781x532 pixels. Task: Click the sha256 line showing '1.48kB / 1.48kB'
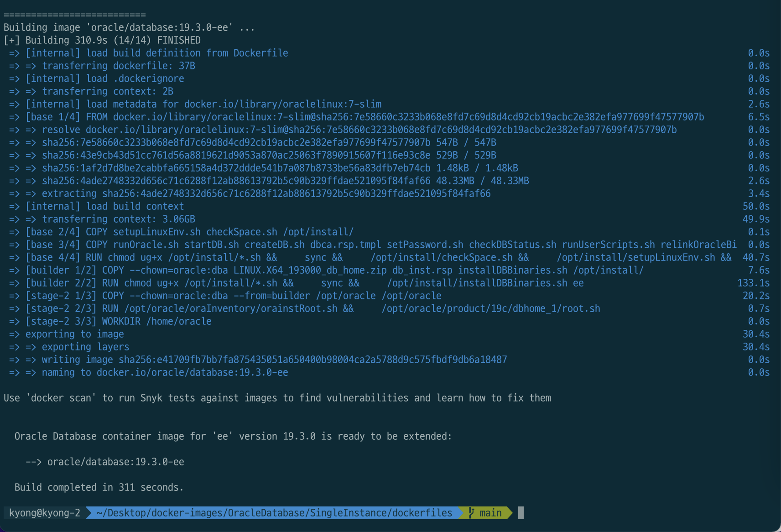(x=264, y=168)
